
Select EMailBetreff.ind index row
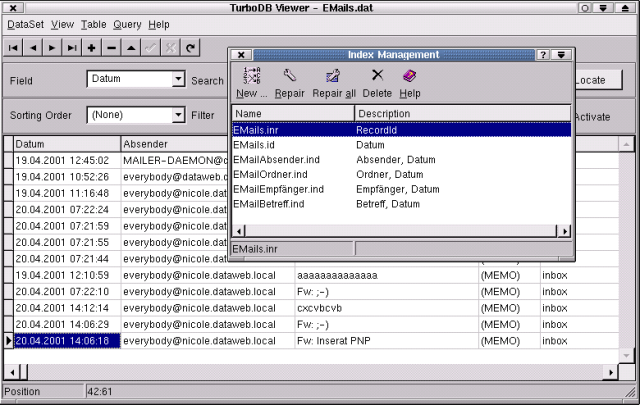click(401, 204)
